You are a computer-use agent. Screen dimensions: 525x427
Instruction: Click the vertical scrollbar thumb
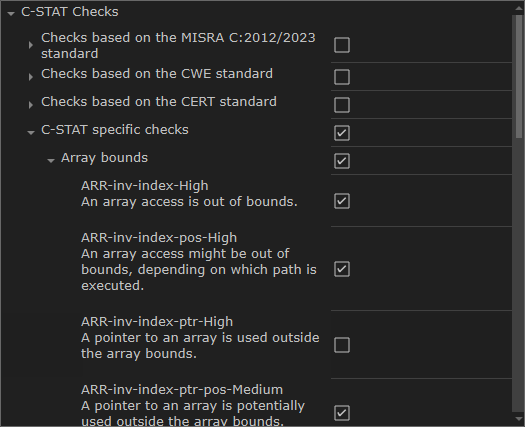[519, 76]
